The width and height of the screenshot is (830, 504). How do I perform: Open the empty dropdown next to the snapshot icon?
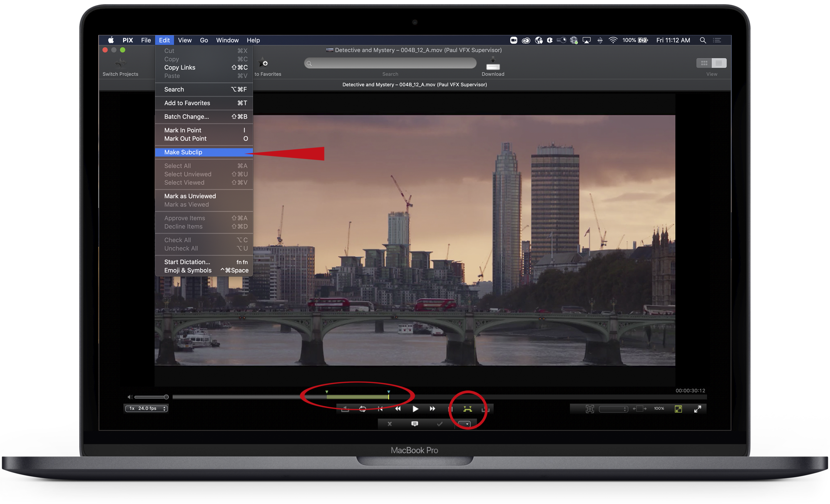pos(613,409)
